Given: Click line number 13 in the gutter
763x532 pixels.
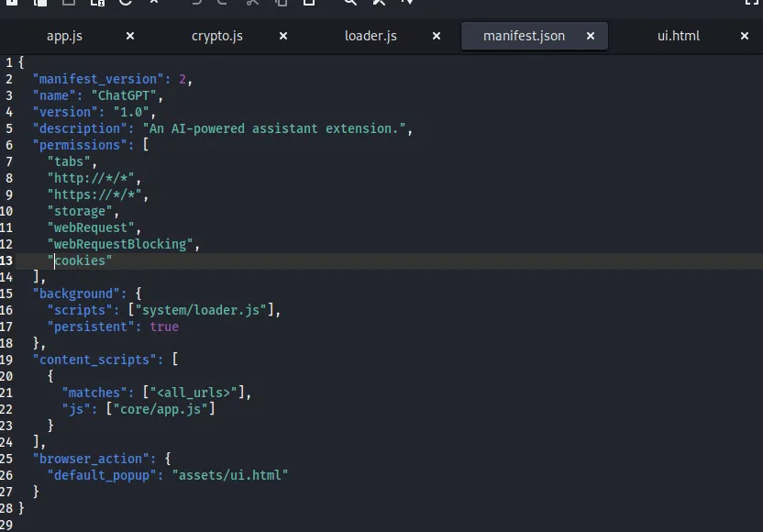Looking at the screenshot, I should [6, 260].
